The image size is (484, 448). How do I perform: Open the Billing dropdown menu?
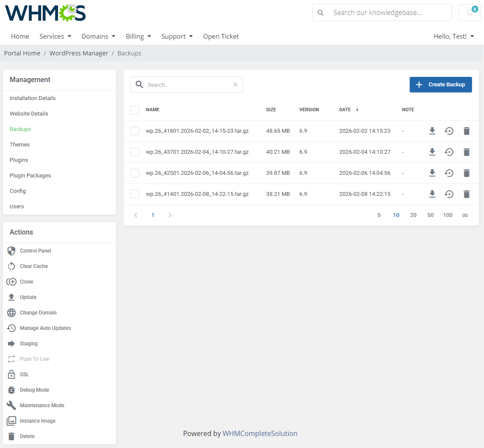click(x=138, y=36)
